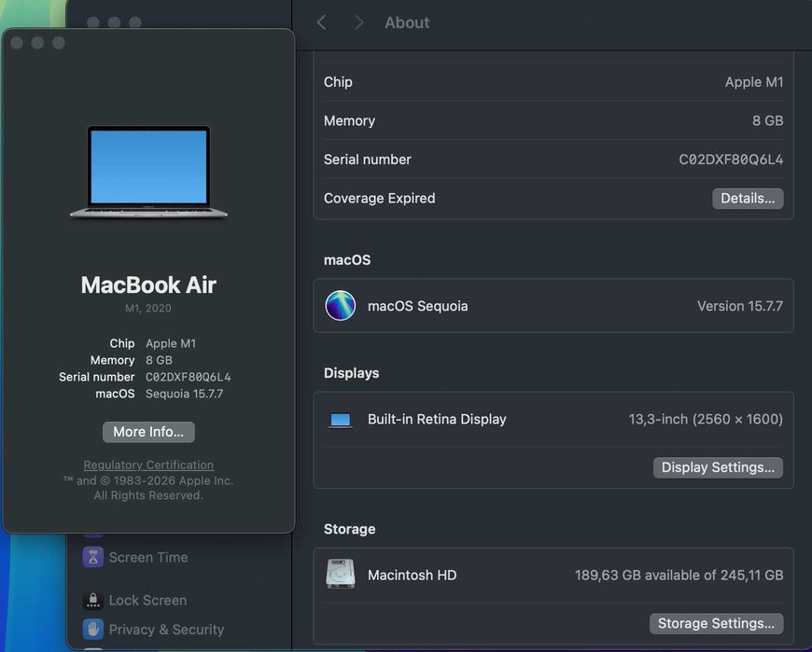Click 'macOS Sequoia' name in macOS section
The width and height of the screenshot is (812, 652).
click(x=418, y=306)
